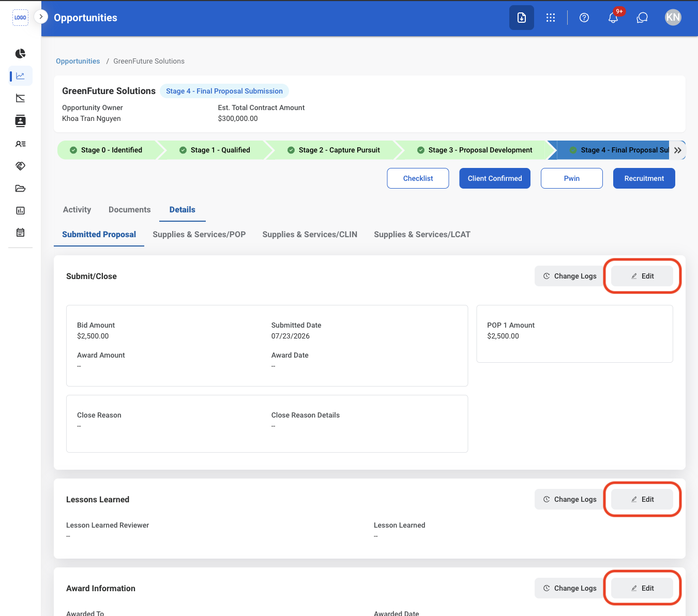This screenshot has height=616, width=698.
Task: Open the contacts book sidebar icon
Action: coord(20,121)
